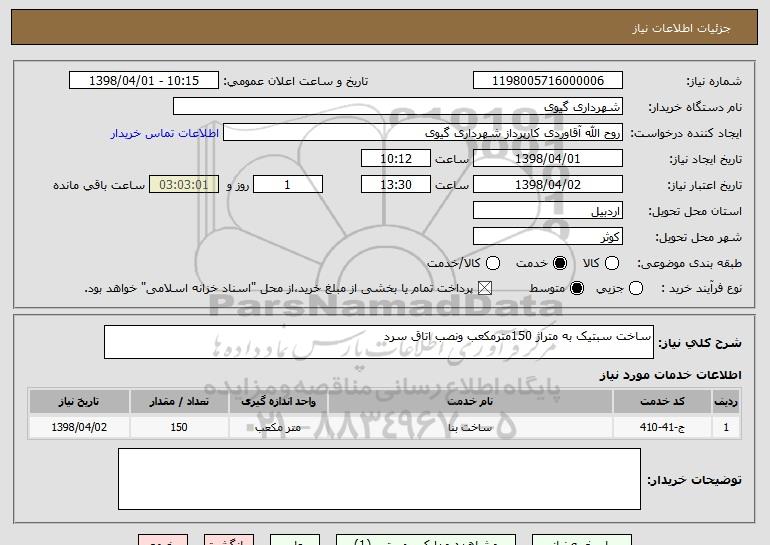The width and height of the screenshot is (770, 545).
Task: Click the buyer organization field شهرداری گیوی
Action: tap(398, 107)
